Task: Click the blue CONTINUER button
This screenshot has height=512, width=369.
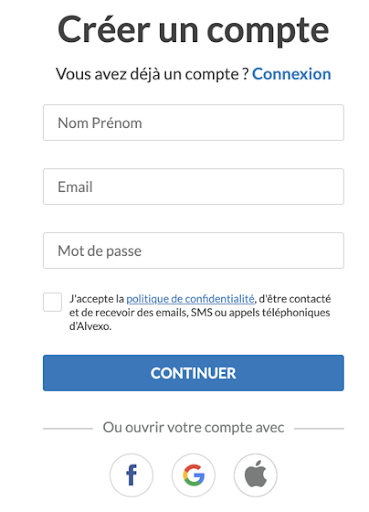Action: pyautogui.click(x=193, y=373)
